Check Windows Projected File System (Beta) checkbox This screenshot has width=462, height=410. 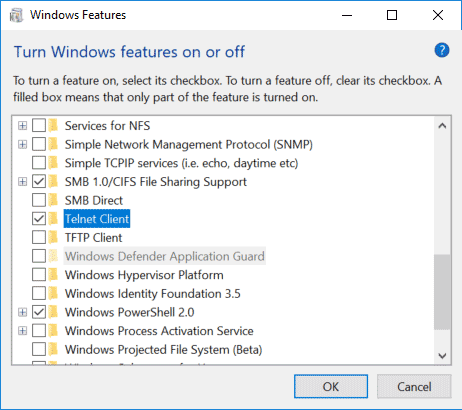(x=39, y=350)
